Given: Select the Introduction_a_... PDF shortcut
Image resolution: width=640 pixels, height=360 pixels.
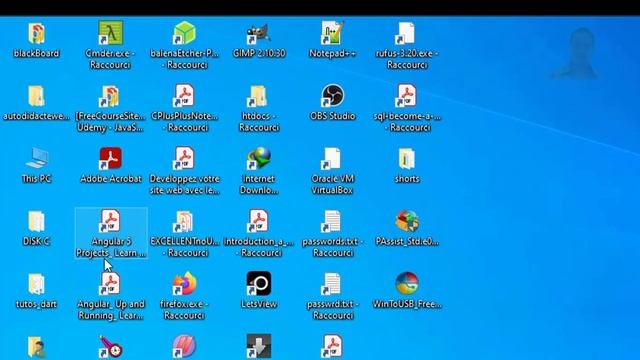Looking at the screenshot, I should [259, 221].
